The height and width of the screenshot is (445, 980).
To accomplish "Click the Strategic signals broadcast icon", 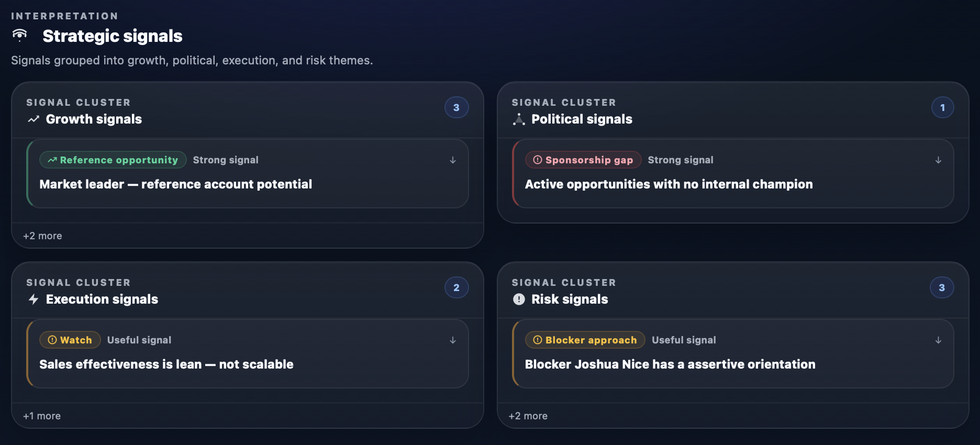I will pos(19,35).
